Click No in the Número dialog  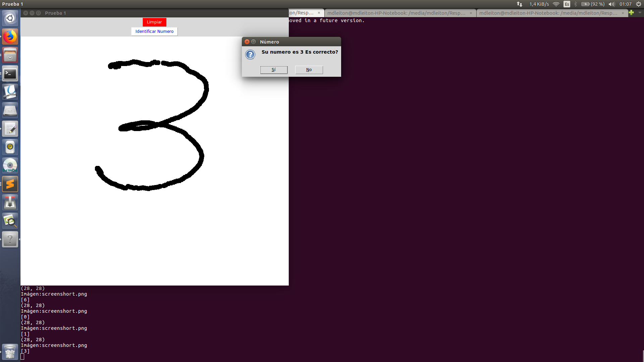[309, 70]
